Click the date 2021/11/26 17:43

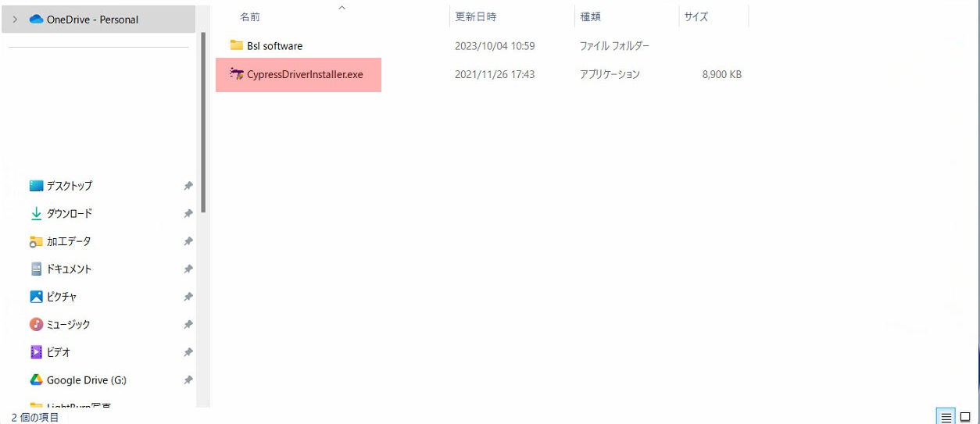click(495, 75)
